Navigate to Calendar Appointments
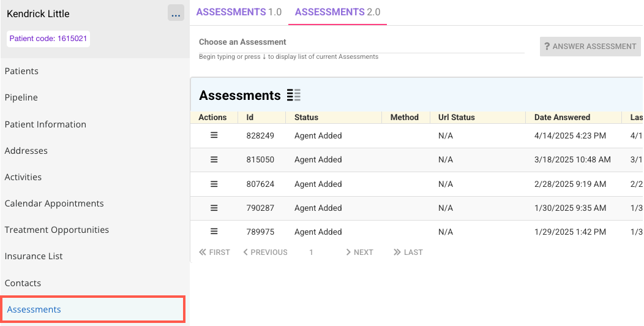This screenshot has height=326, width=644. pyautogui.click(x=54, y=203)
